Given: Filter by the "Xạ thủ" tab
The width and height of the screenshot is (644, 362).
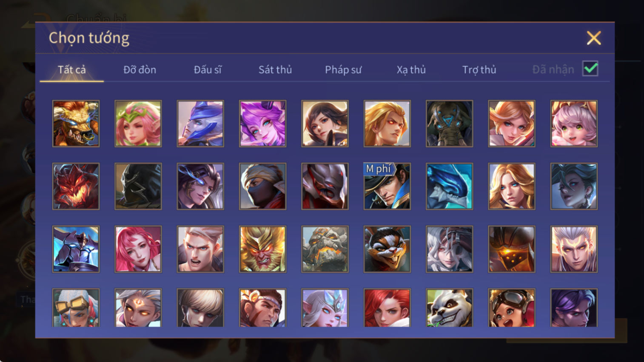Looking at the screenshot, I should 411,70.
